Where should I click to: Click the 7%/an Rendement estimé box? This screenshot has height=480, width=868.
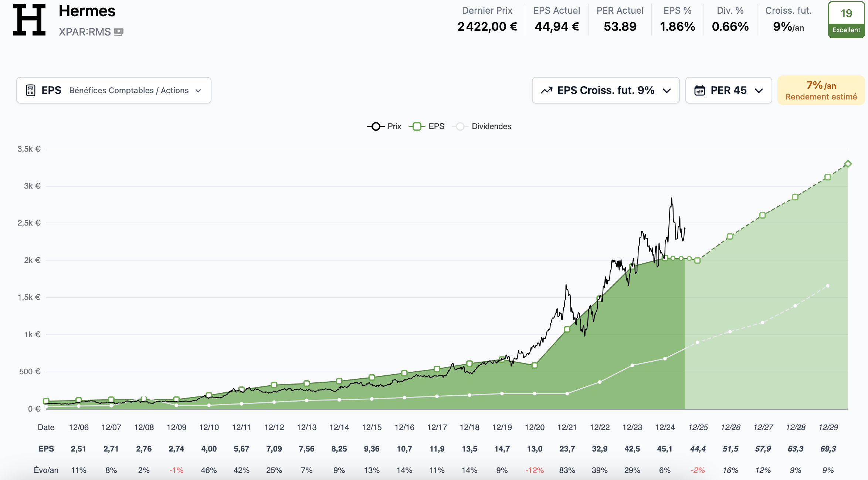point(821,91)
